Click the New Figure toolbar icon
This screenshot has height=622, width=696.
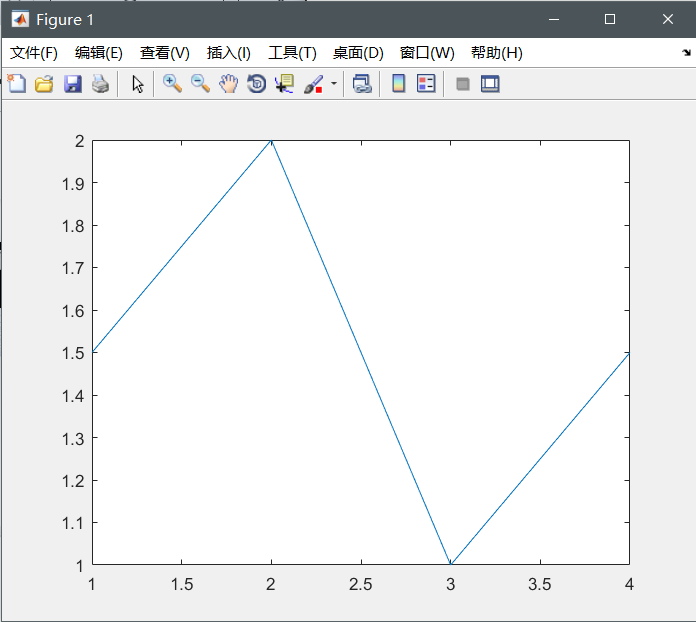[17, 83]
